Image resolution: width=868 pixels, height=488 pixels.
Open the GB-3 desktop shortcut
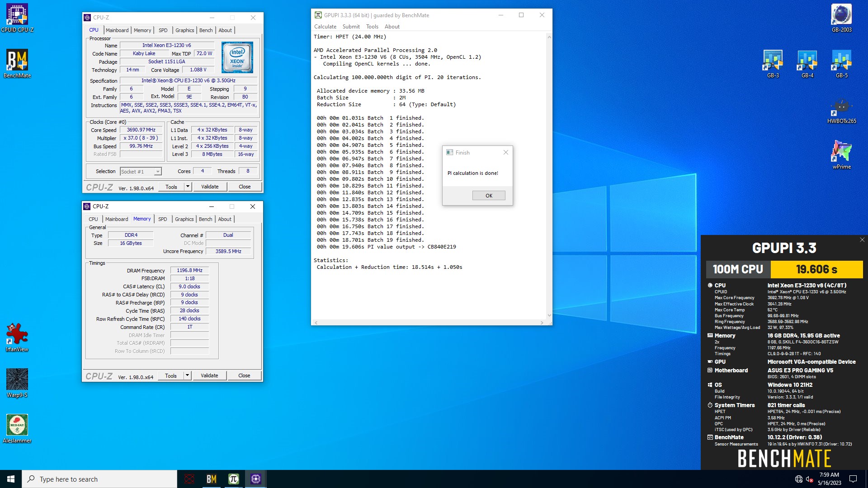point(773,64)
